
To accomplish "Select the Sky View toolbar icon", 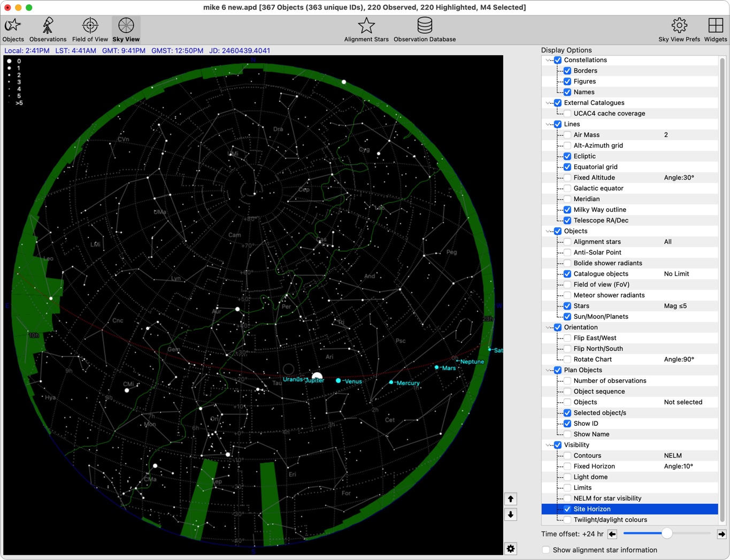I will click(x=126, y=30).
